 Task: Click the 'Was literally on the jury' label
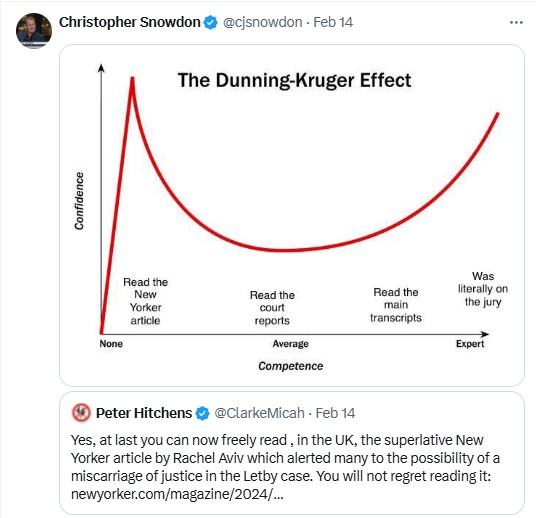(x=483, y=289)
